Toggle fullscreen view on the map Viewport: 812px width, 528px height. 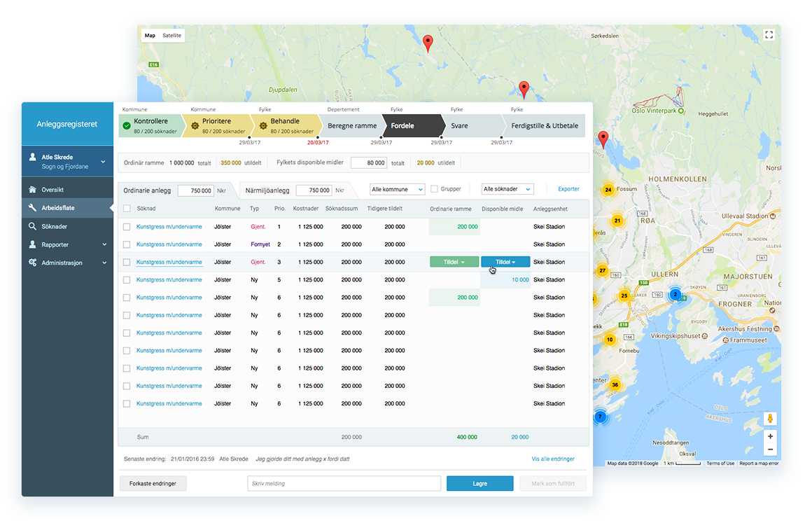(x=769, y=35)
